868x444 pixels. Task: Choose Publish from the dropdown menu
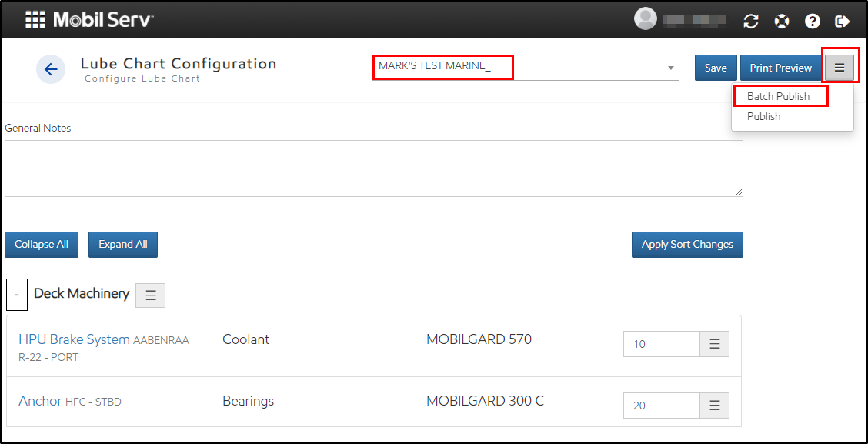(763, 116)
